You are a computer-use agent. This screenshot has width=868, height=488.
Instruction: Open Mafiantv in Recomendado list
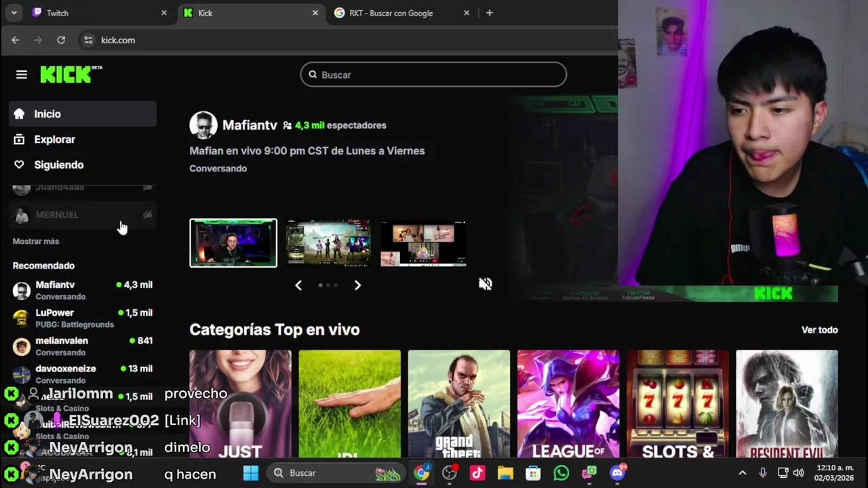click(x=83, y=290)
